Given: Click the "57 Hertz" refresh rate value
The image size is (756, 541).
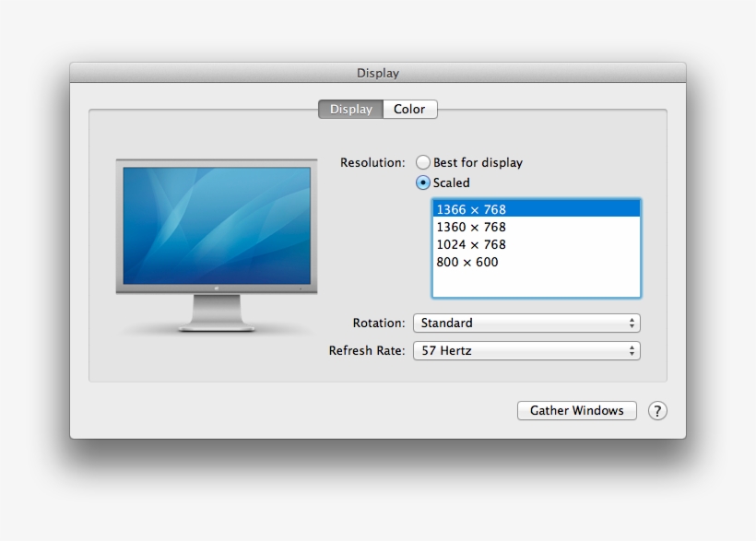Looking at the screenshot, I should [x=447, y=350].
